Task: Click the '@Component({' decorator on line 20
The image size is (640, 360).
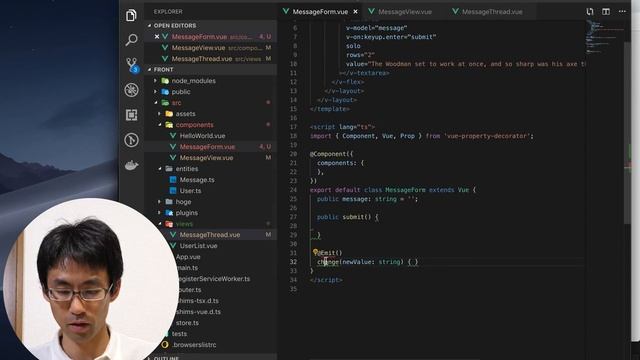Action: tap(331, 154)
